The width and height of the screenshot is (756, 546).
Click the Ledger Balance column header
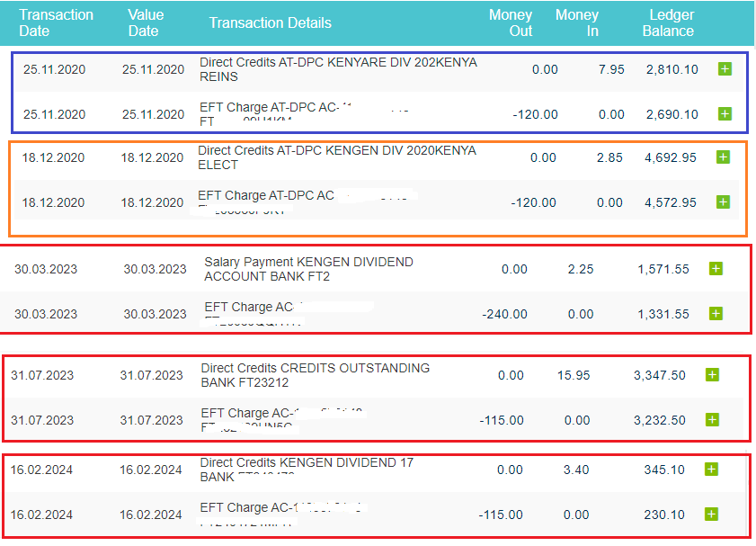tap(668, 22)
